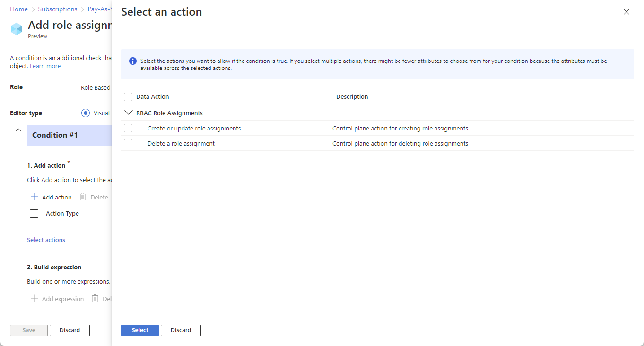This screenshot has width=644, height=346.
Task: Collapse the RBAC Role Assignments group
Action: [128, 113]
